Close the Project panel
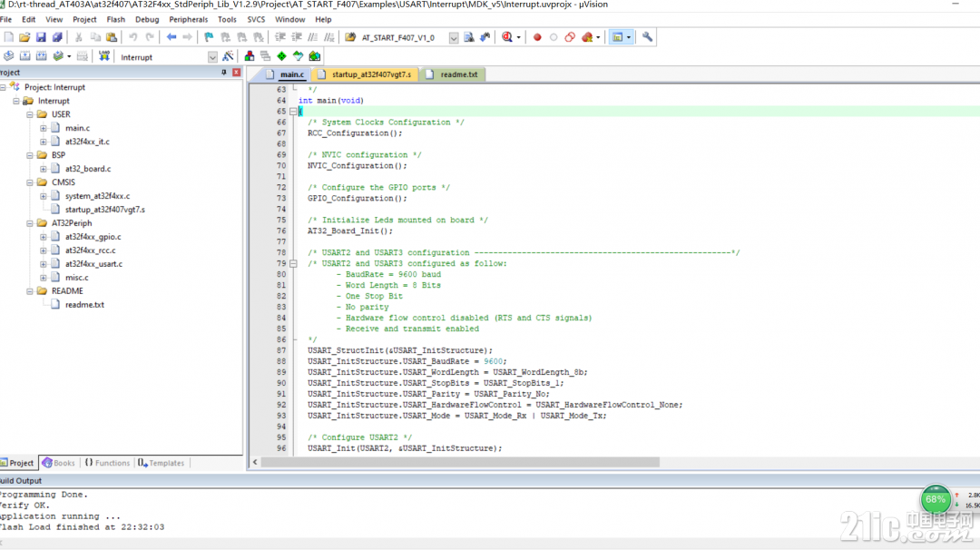Screen dimensions: 980x550 click(236, 73)
